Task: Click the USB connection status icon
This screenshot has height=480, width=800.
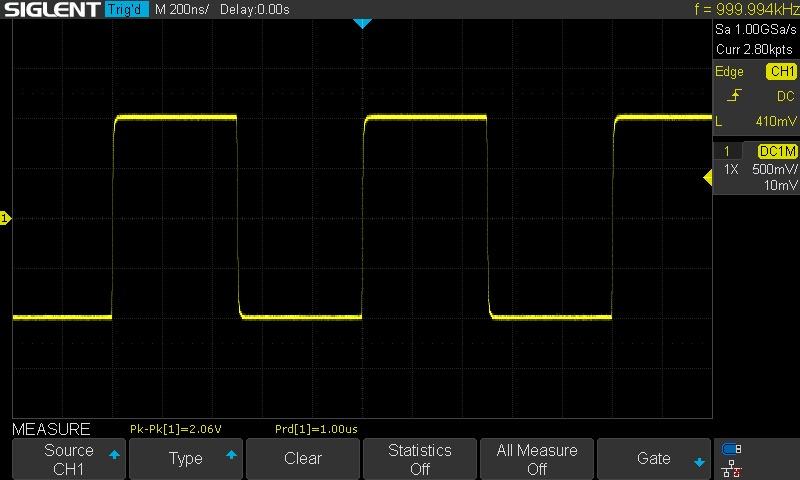Action: pyautogui.click(x=731, y=449)
